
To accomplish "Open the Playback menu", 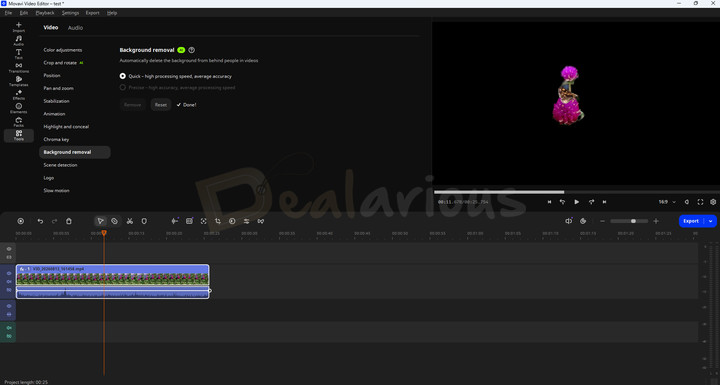I will [x=45, y=13].
